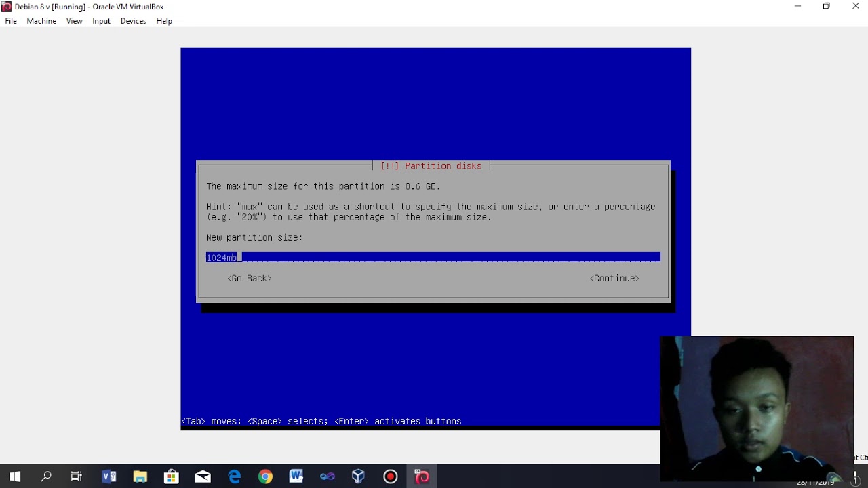Minimize the VirtualBox window
This screenshot has height=488, width=868.
(x=797, y=7)
